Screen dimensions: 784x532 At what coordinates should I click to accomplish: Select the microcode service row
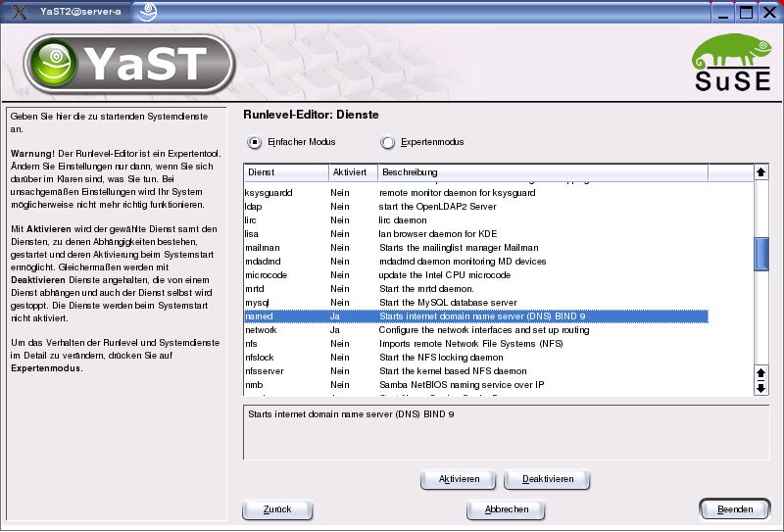click(x=476, y=275)
